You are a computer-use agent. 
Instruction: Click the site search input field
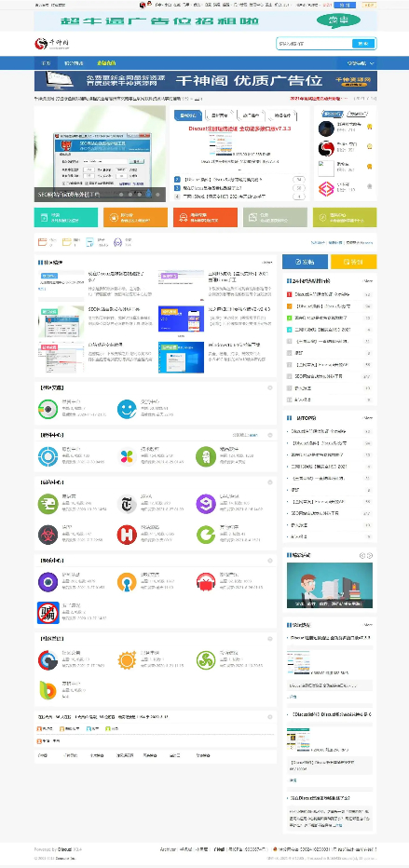(x=314, y=44)
